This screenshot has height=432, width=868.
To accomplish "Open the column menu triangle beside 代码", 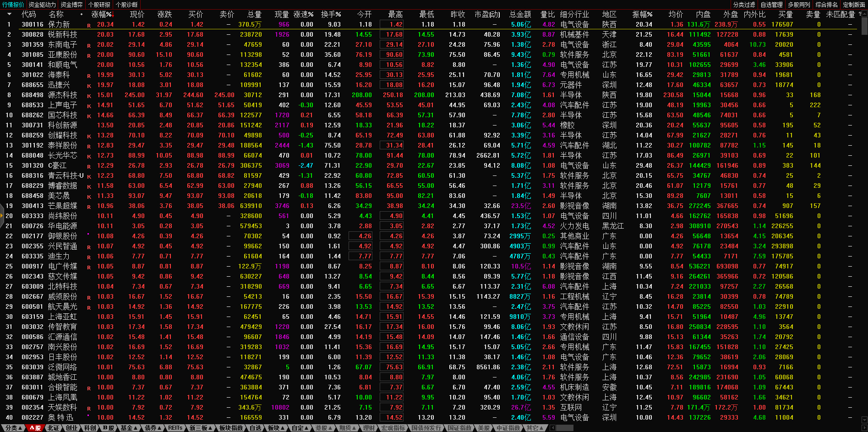I will click(x=9, y=14).
